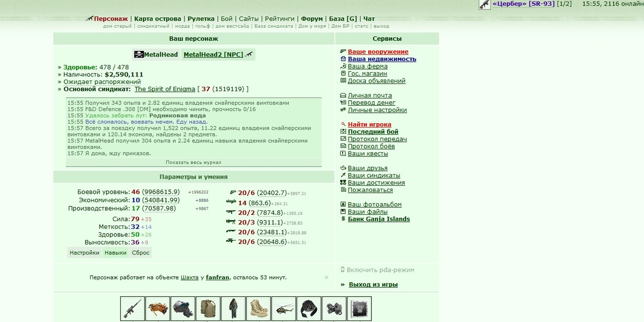Open Ваш фотоальбом link
This screenshot has width=644, height=322.
pos(374,204)
